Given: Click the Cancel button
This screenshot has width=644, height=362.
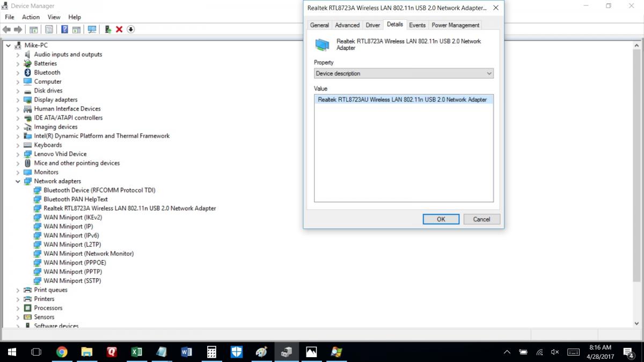Looking at the screenshot, I should (x=481, y=219).
